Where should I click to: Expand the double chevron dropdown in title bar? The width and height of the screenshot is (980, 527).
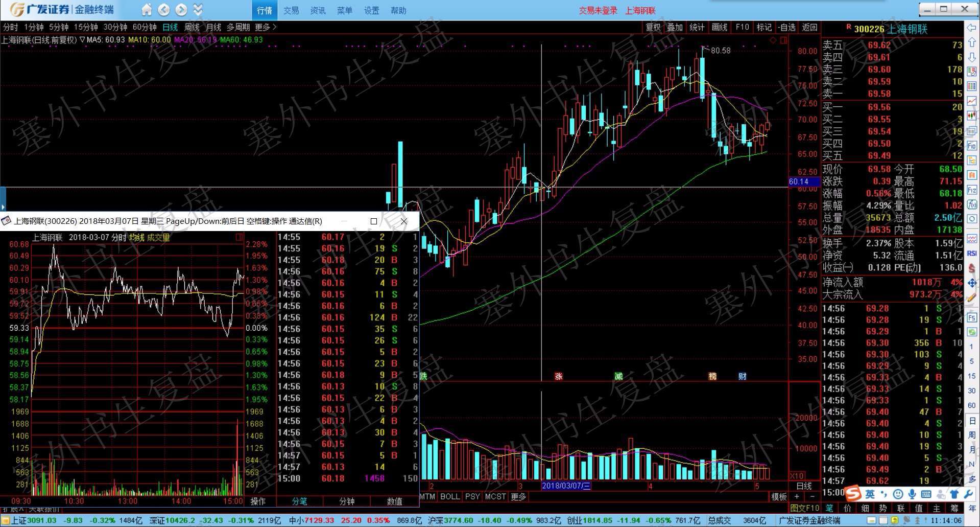pos(198,10)
